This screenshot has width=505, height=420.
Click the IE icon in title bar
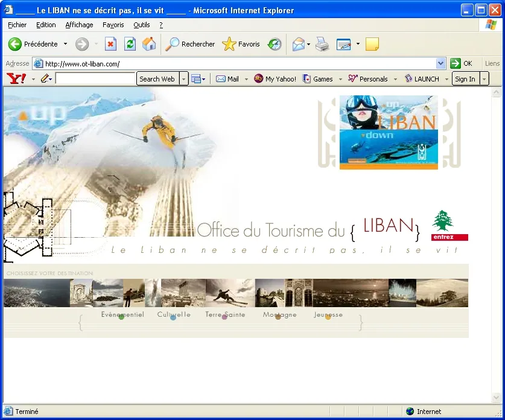pos(8,10)
